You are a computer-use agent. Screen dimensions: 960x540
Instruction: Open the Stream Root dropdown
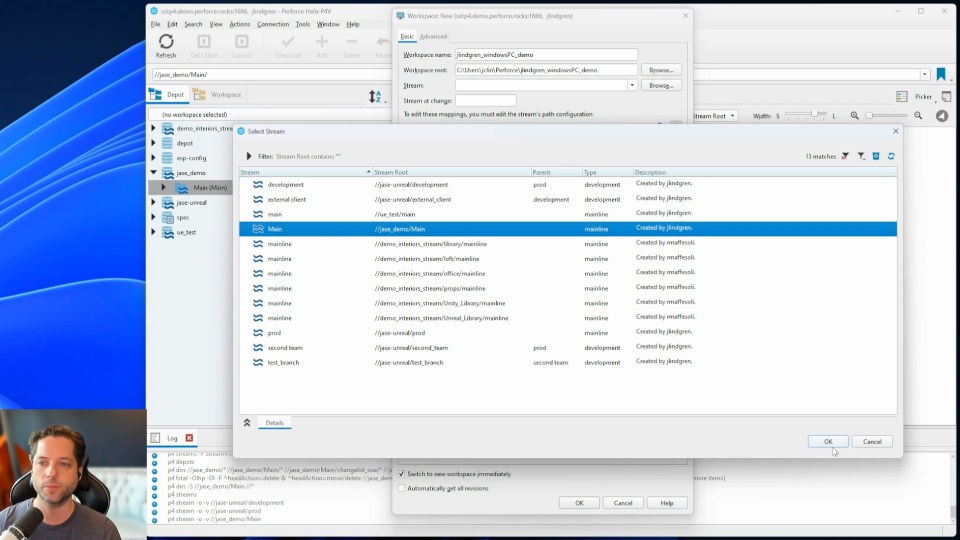pos(714,116)
